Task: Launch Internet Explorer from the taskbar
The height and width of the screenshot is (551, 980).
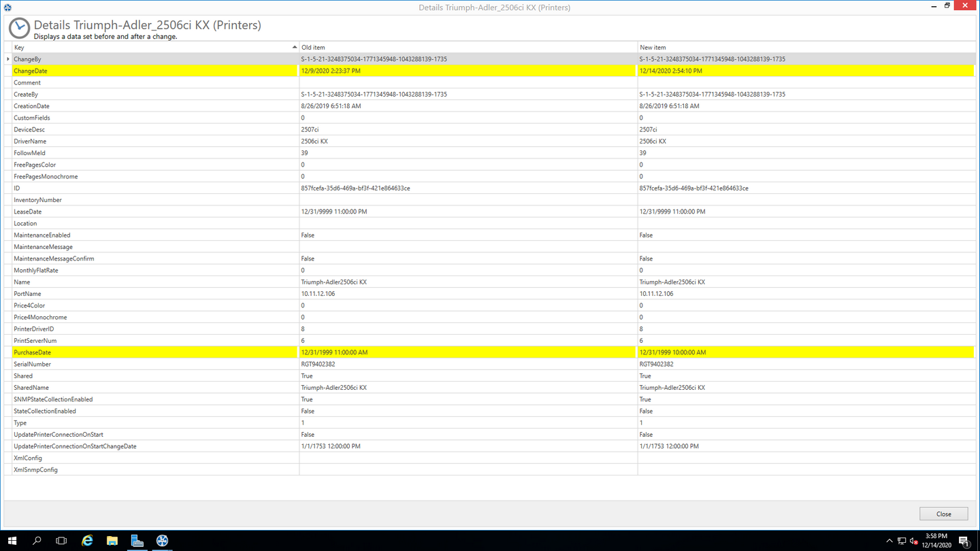Action: coord(87,541)
